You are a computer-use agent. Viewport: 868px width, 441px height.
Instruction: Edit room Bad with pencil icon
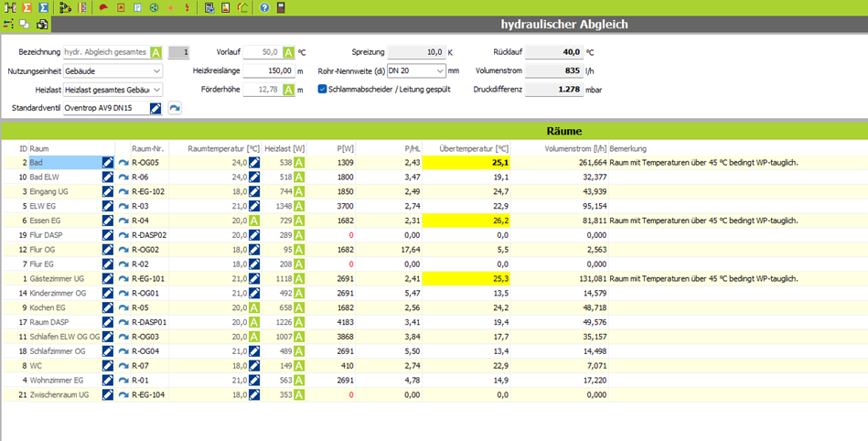coord(108,162)
